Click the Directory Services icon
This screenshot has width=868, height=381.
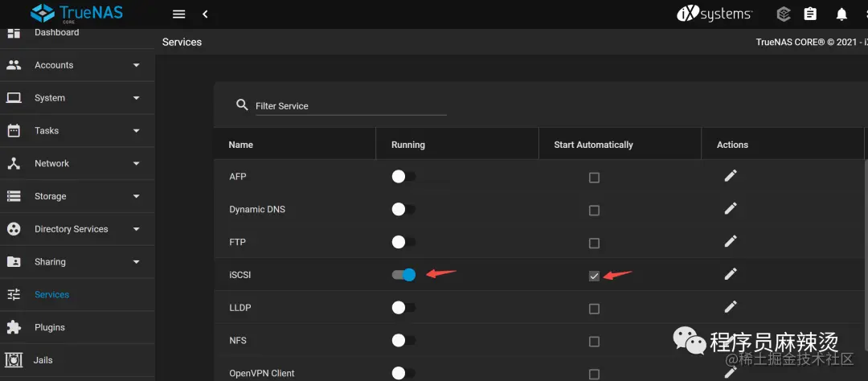(14, 229)
